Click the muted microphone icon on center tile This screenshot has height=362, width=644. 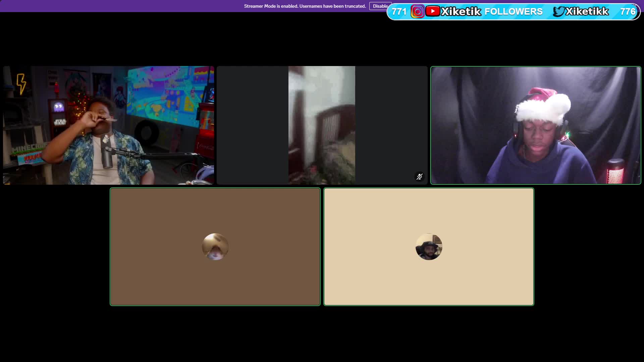(419, 177)
